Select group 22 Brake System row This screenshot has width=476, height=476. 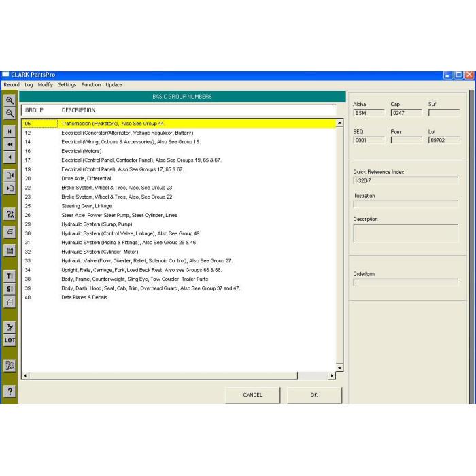point(179,188)
